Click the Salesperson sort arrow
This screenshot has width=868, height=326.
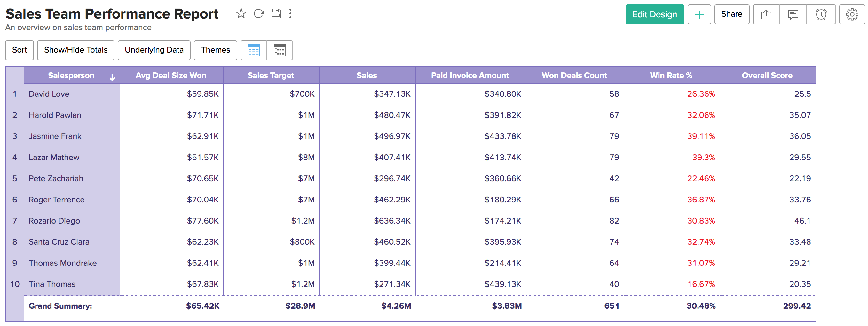112,77
